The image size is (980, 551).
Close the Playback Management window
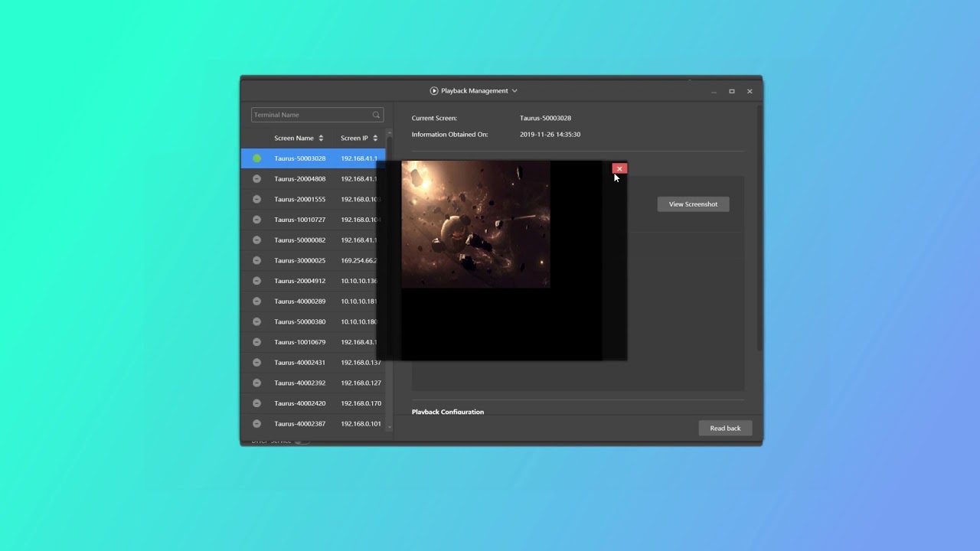point(750,91)
